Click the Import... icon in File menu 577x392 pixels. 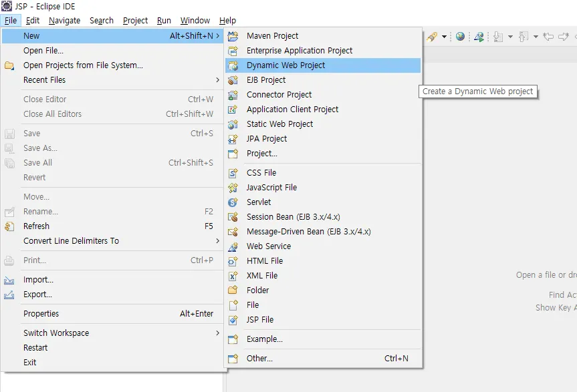(x=9, y=280)
